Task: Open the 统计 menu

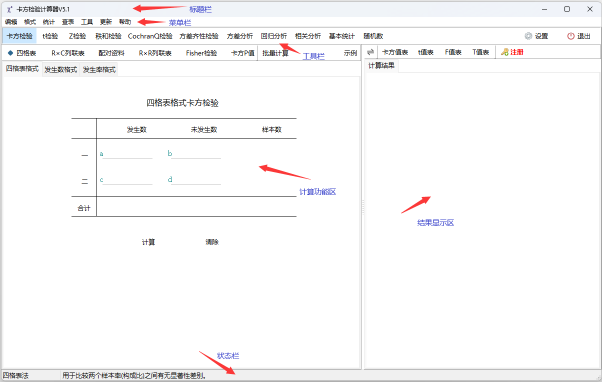Action: [x=49, y=22]
